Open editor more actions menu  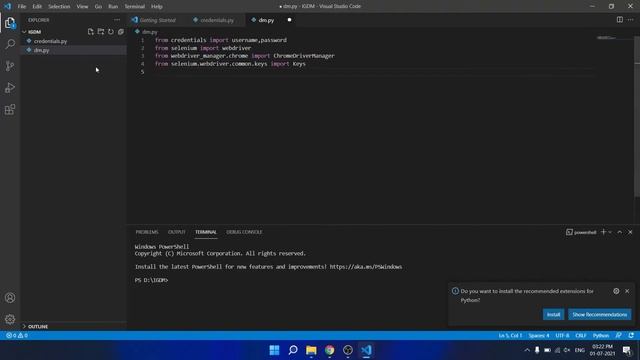(631, 20)
